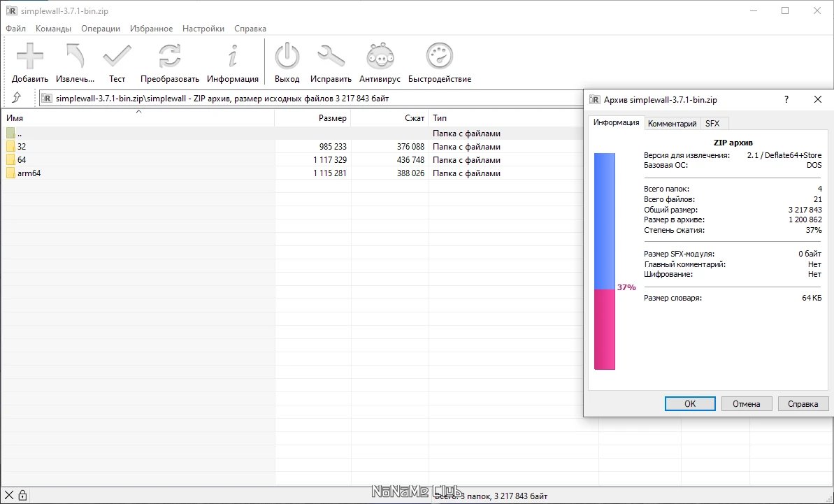The height and width of the screenshot is (504, 834).
Task: Click the Информация toolbar icon
Action: click(233, 57)
